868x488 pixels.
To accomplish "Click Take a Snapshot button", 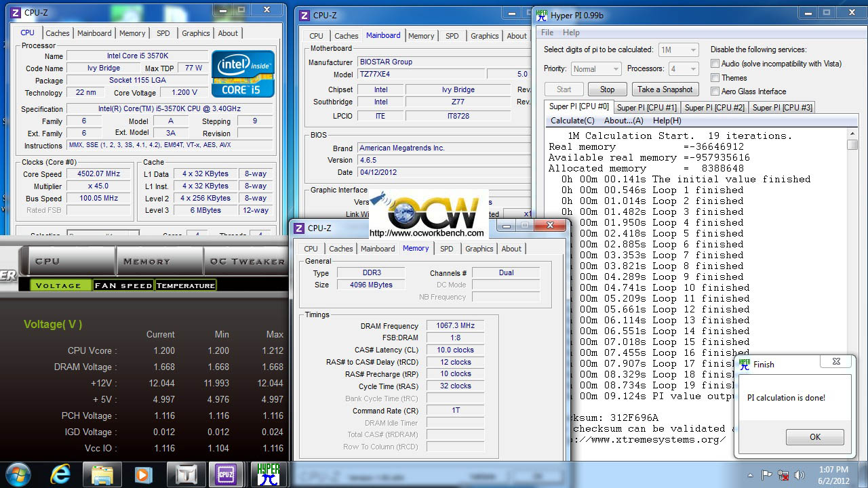I will coord(665,89).
